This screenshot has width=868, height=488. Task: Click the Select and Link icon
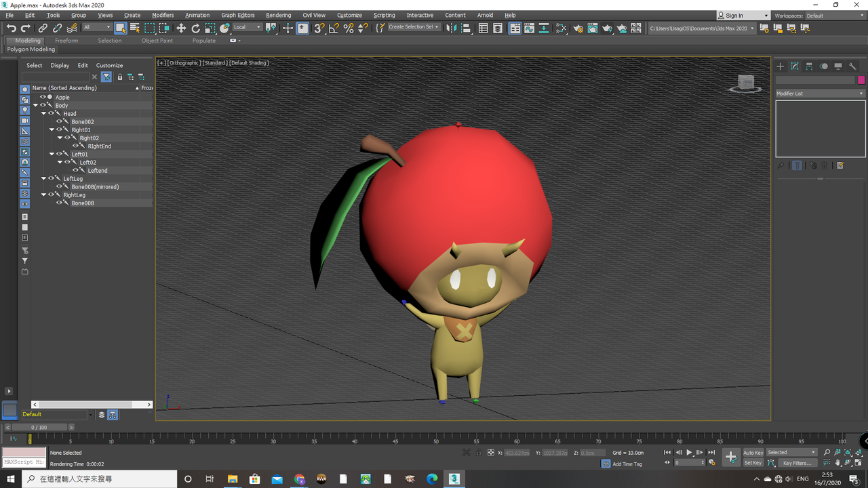(43, 28)
